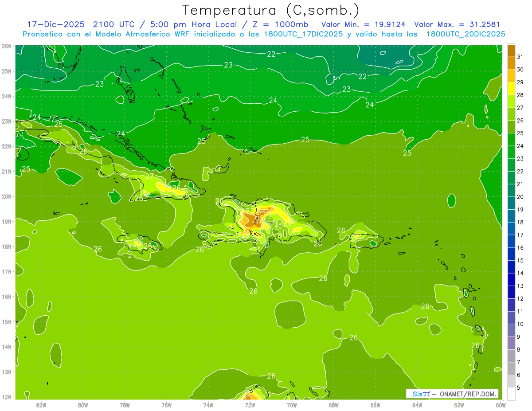
Task: Click the "20" label on the color scale
Action: pos(520,197)
